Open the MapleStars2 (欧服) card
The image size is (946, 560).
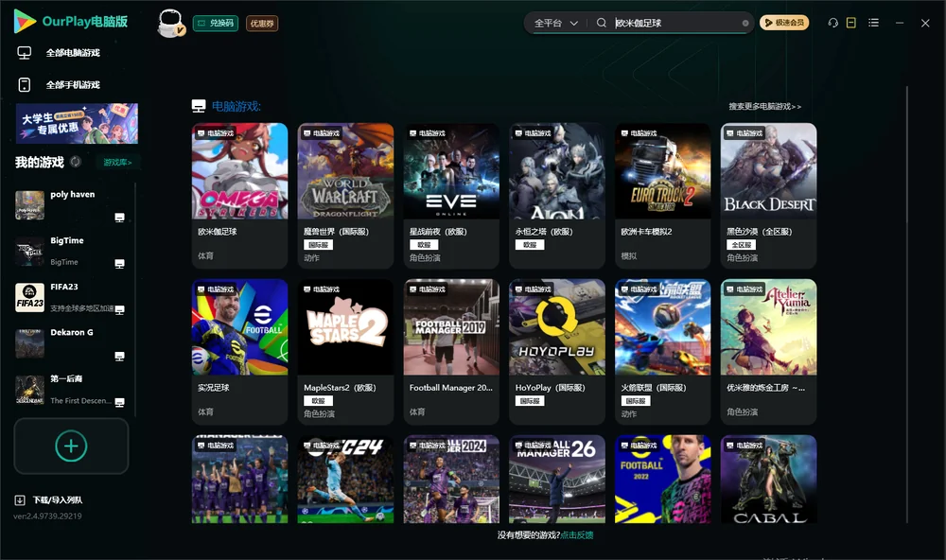tap(345, 351)
